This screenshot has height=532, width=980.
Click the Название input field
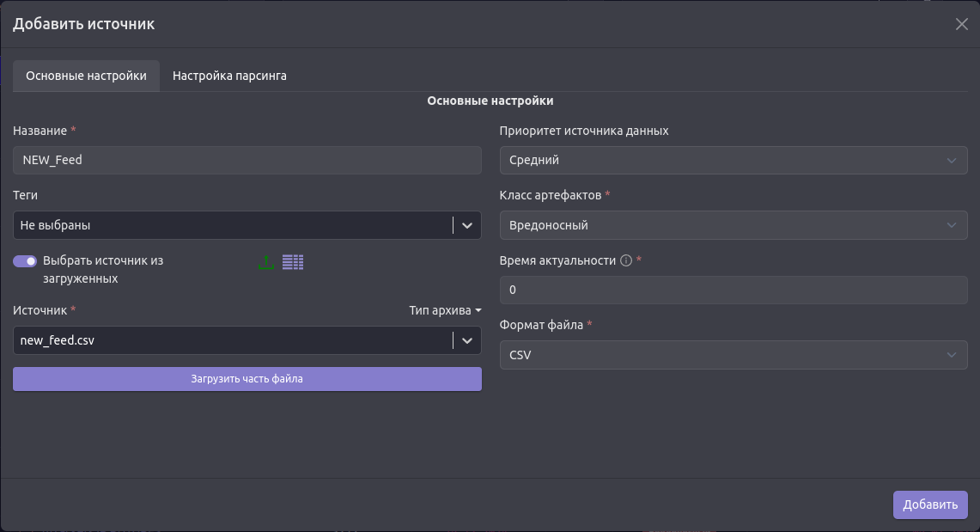click(x=247, y=160)
